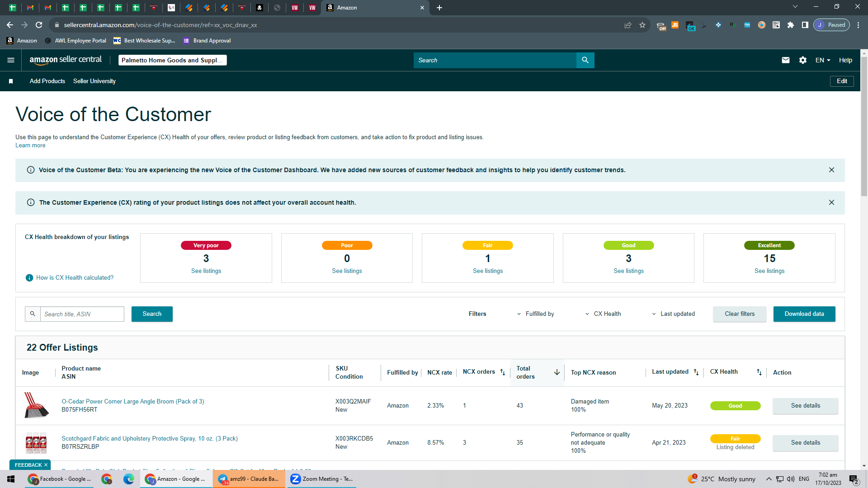Image resolution: width=868 pixels, height=488 pixels.
Task: Open Microsoft Edge from the taskbar
Action: tap(129, 479)
